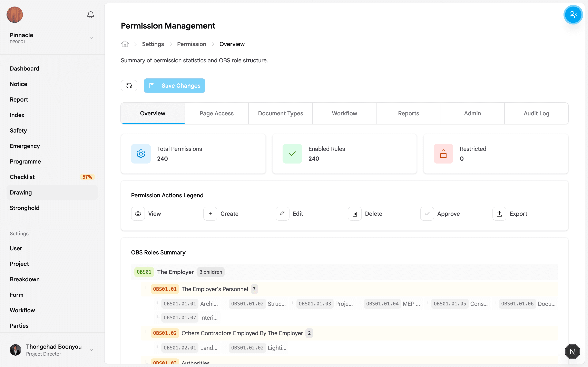Open the Thongchad Boonyou account chevron

pyautogui.click(x=91, y=349)
